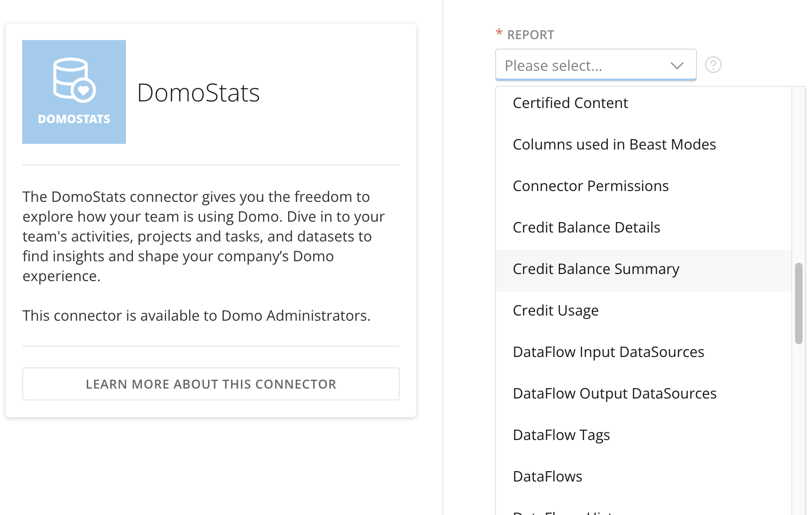Choose DataFlow Output DataSources report

[614, 393]
